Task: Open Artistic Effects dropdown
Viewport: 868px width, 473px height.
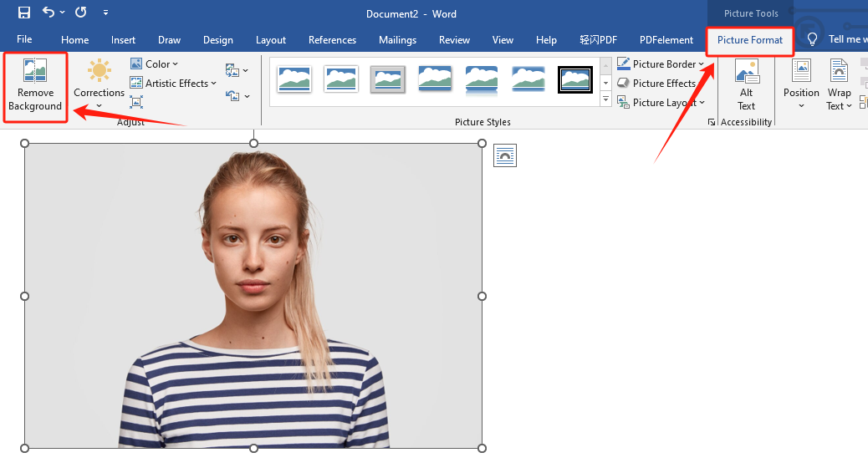Action: [173, 83]
